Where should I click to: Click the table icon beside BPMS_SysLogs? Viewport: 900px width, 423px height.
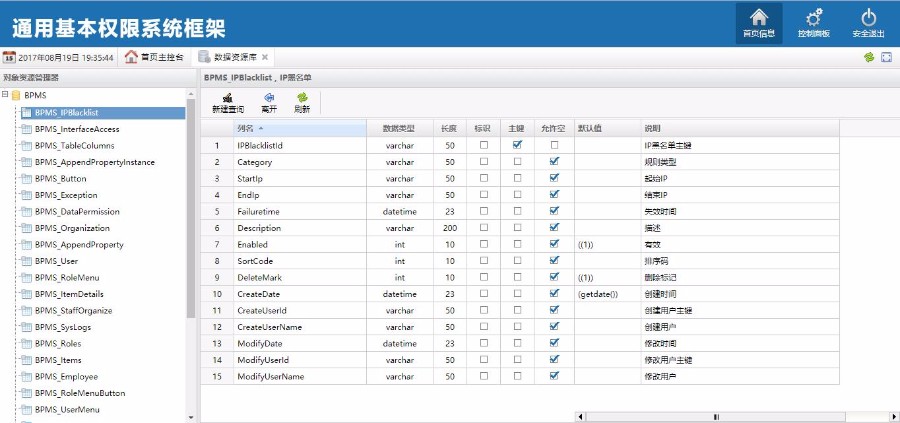pyautogui.click(x=26, y=327)
